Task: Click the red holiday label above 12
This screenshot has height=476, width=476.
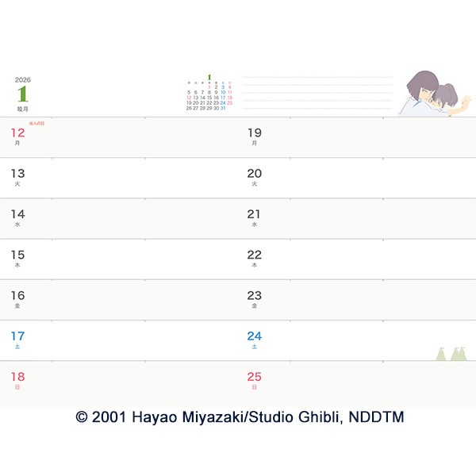Action: coord(36,123)
